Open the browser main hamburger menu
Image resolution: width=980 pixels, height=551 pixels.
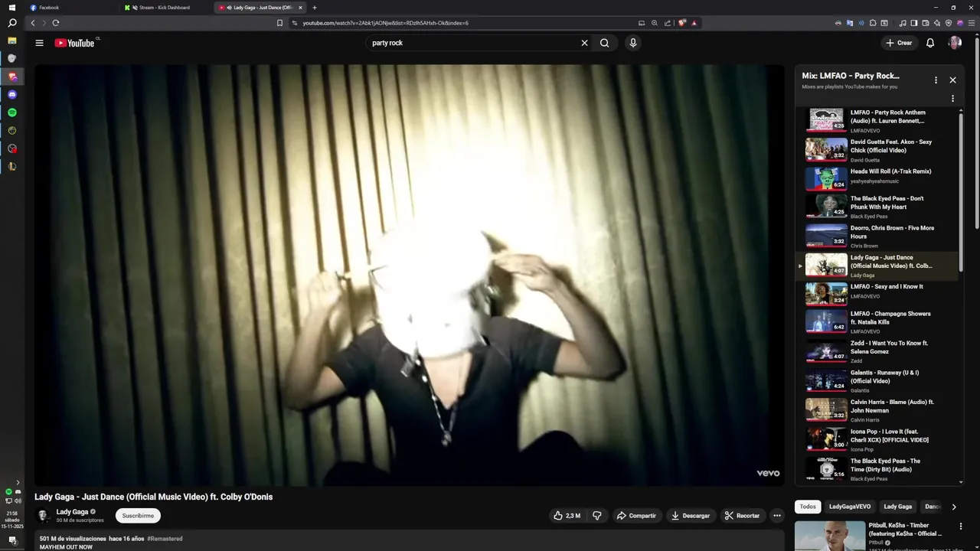[971, 23]
